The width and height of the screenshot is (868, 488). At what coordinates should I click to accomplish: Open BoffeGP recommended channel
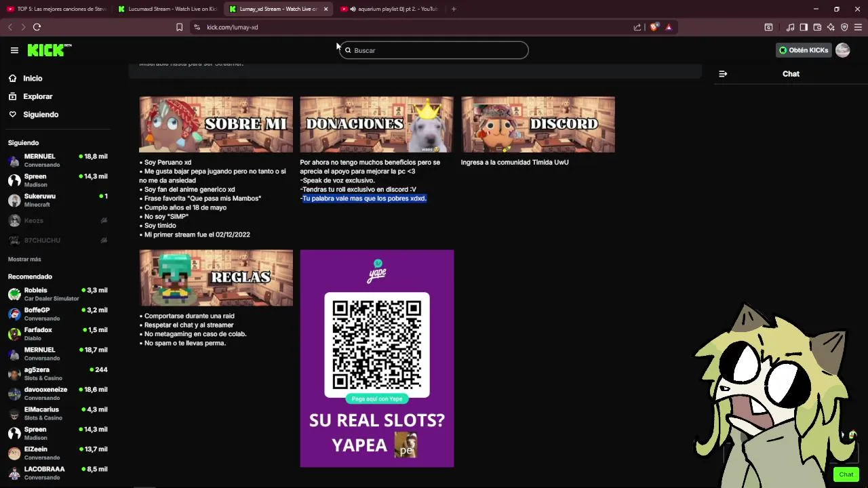pyautogui.click(x=58, y=314)
